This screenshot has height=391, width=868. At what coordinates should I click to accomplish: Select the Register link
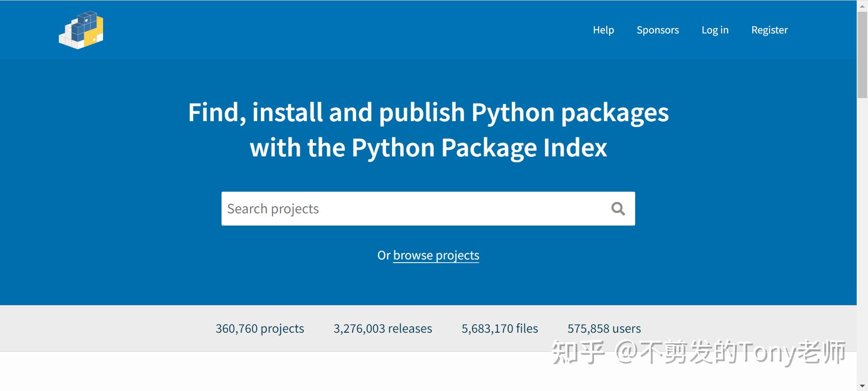point(769,30)
